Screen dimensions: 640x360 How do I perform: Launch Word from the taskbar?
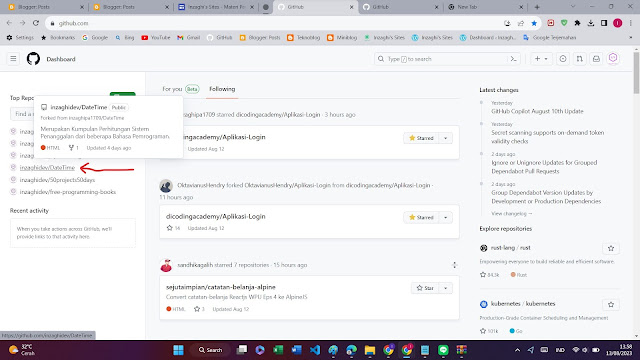297,350
